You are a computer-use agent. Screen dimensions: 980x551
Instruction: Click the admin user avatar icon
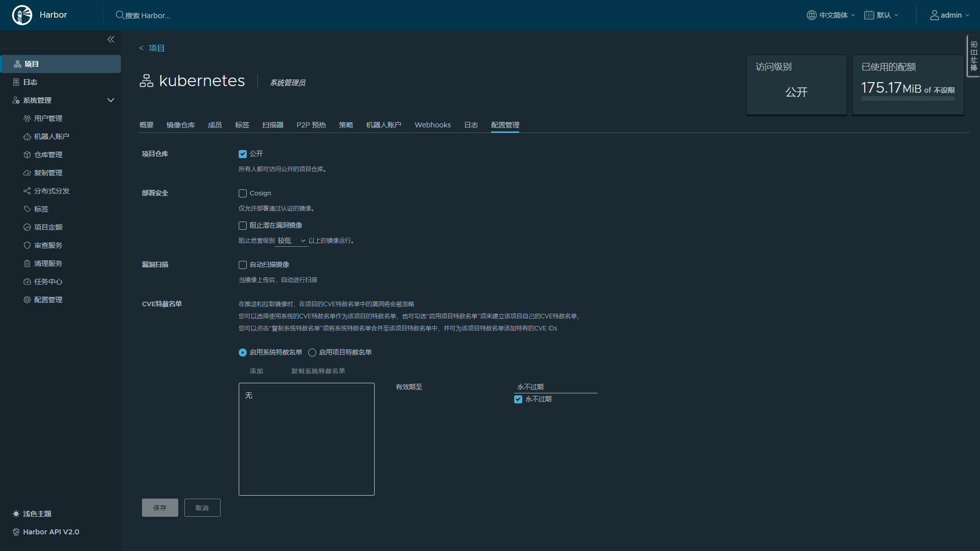pos(935,15)
